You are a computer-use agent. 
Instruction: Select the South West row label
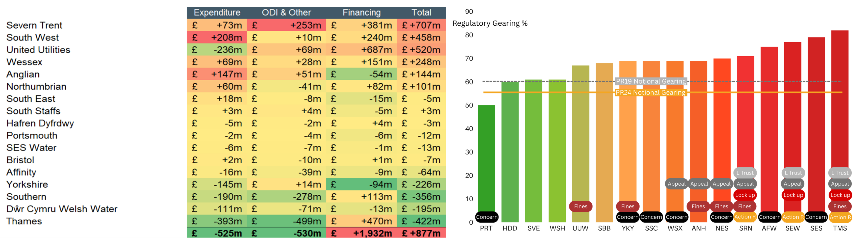coord(32,37)
